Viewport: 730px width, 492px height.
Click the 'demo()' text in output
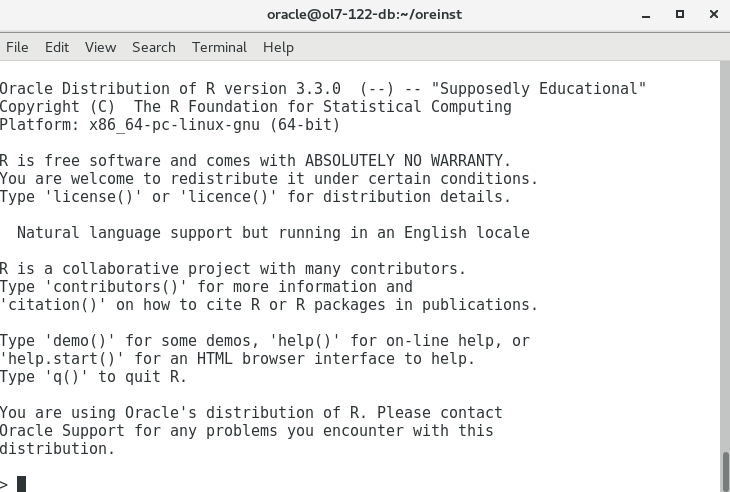pos(80,341)
